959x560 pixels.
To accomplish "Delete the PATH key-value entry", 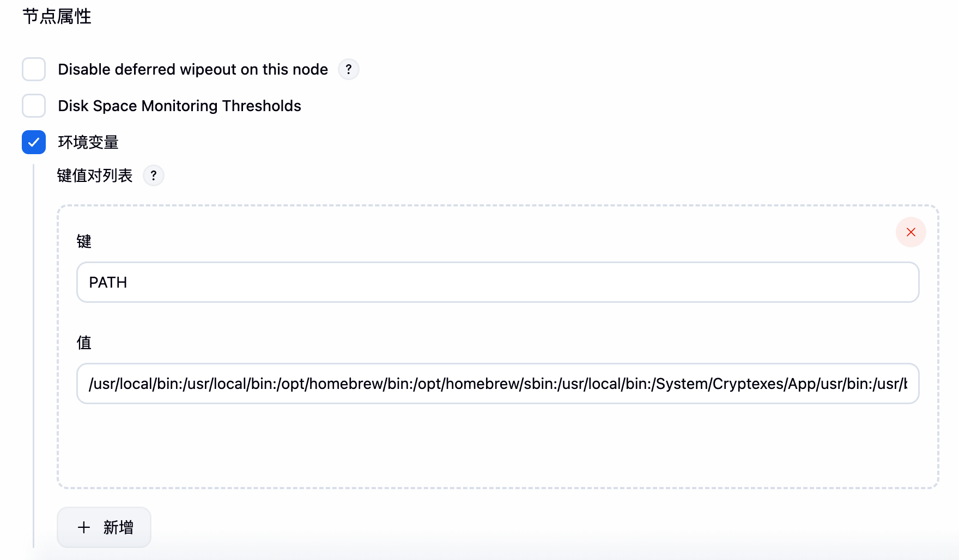I will 911,232.
